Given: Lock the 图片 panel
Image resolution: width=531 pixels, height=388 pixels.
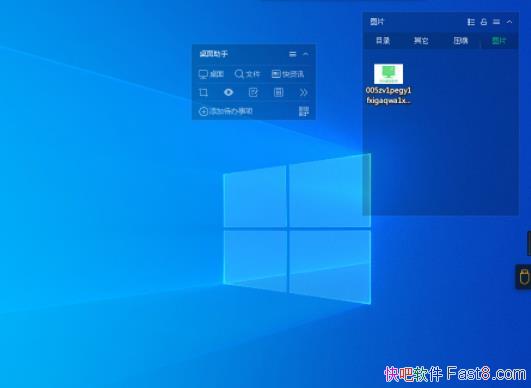Looking at the screenshot, I should (x=484, y=22).
